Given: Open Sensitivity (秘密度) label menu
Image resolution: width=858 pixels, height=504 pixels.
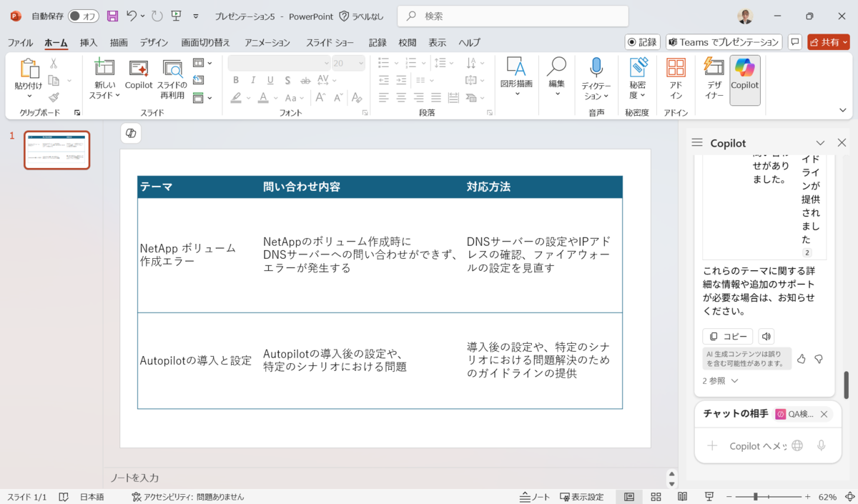Looking at the screenshot, I should tap(637, 79).
